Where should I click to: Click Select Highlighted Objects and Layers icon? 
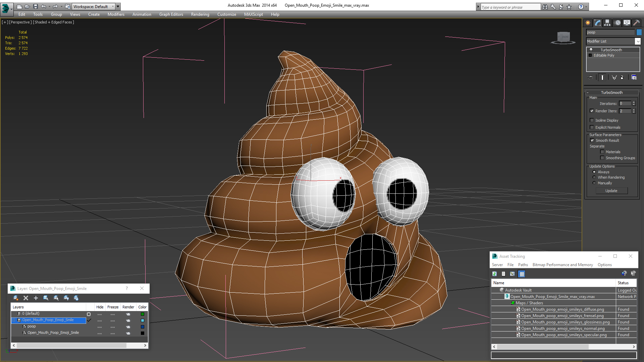click(x=46, y=298)
